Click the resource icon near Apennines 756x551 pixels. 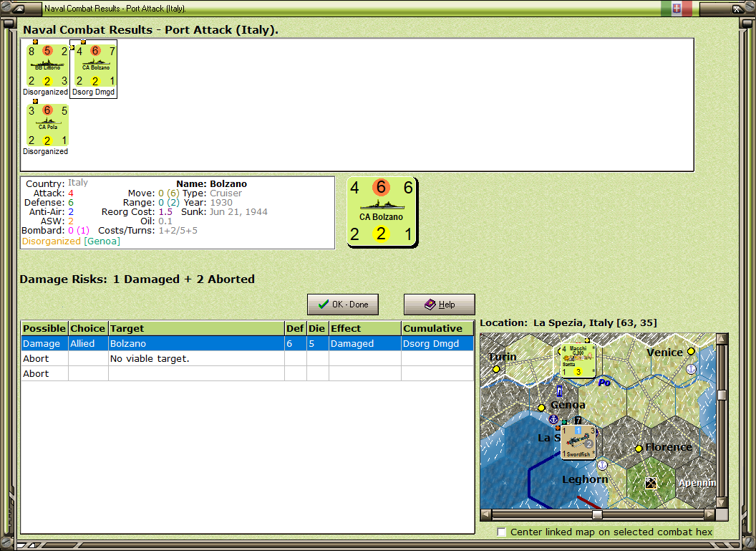pos(651,482)
